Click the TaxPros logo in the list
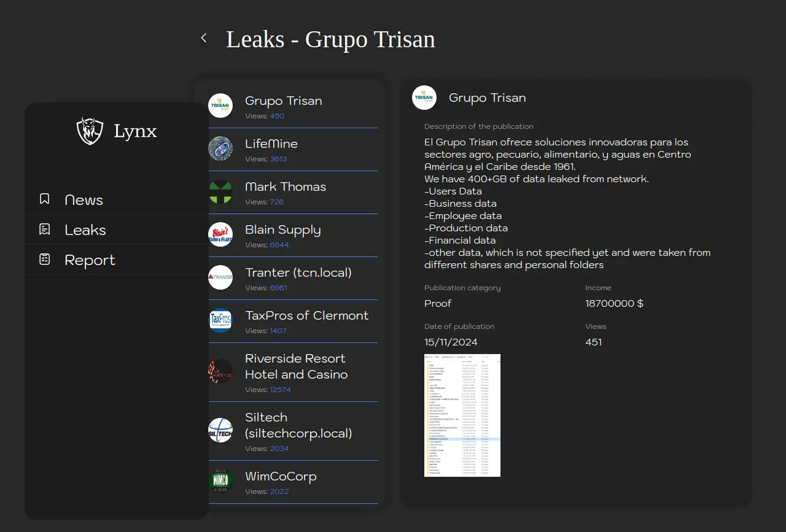The image size is (786, 532). [220, 320]
